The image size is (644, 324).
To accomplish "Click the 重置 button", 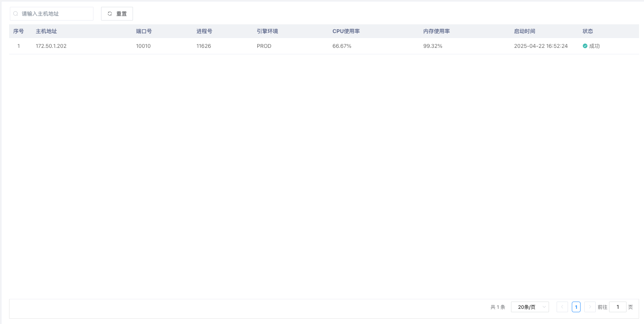I will click(x=117, y=14).
